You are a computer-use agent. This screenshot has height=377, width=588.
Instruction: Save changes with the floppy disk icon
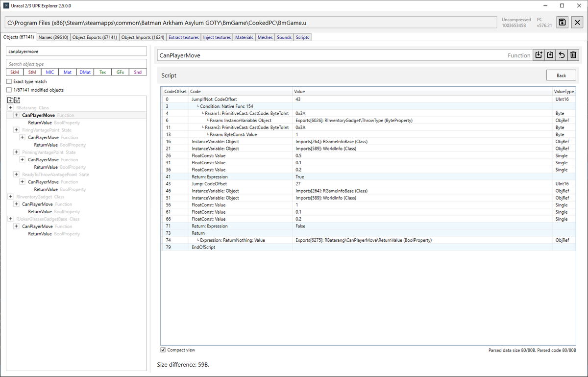coord(562,22)
